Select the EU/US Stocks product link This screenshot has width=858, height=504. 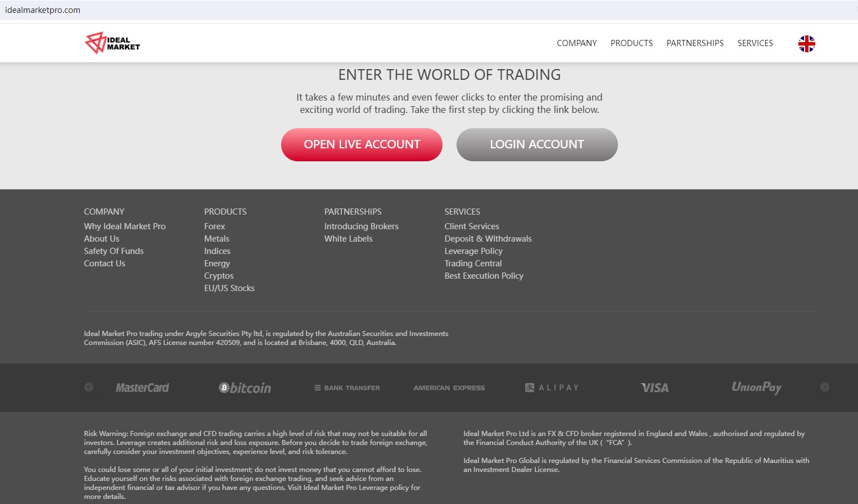[x=229, y=288]
